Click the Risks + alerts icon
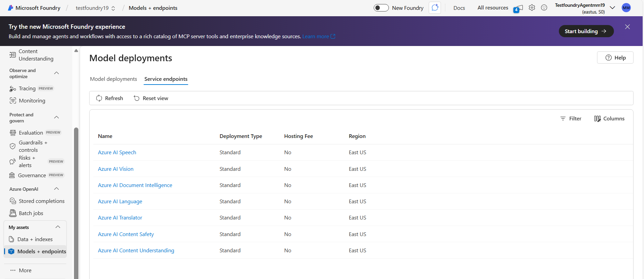This screenshot has width=644, height=279. pyautogui.click(x=13, y=162)
